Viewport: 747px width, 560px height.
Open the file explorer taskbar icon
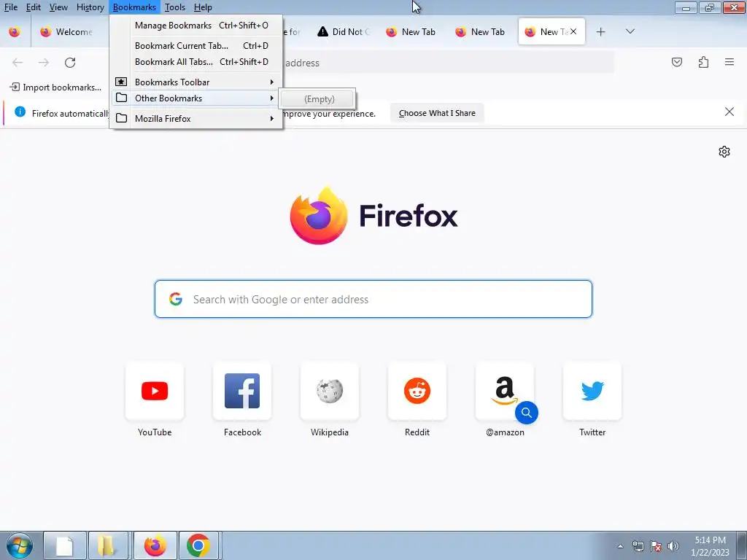tap(108, 545)
